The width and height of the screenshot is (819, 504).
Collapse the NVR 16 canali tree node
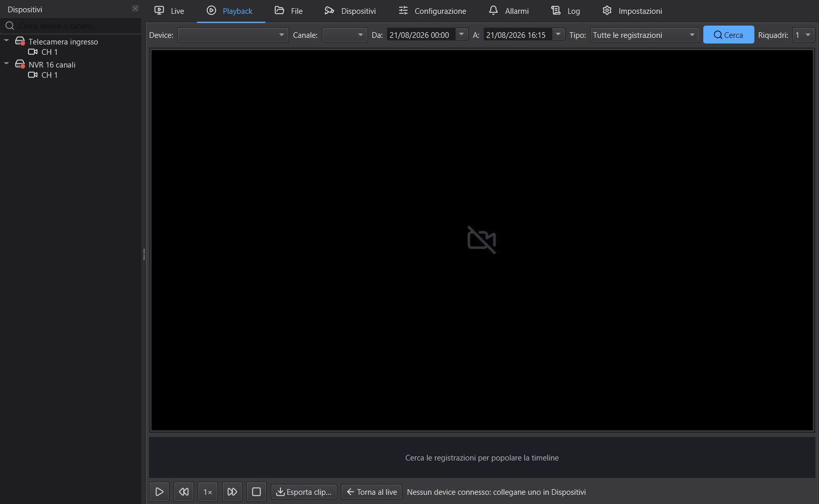[x=7, y=63]
